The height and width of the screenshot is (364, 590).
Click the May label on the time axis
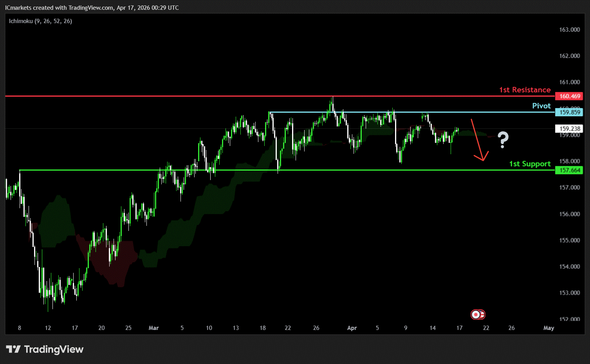click(549, 328)
